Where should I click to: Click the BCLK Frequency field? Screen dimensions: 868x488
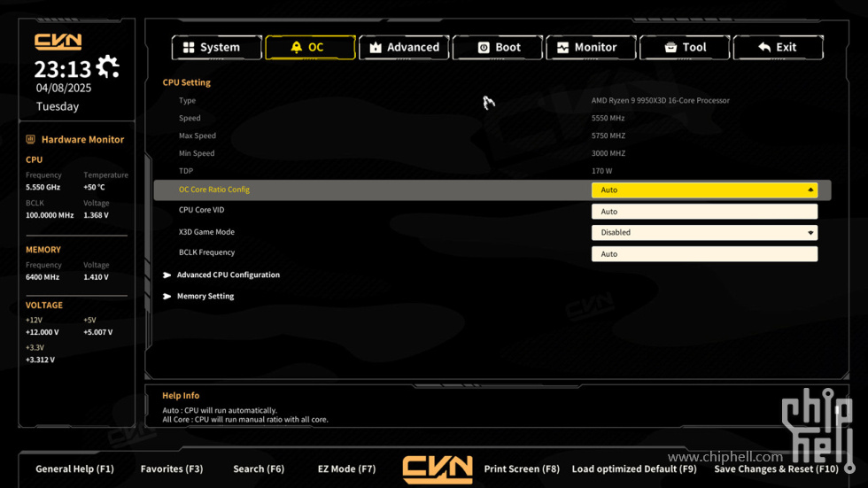704,254
